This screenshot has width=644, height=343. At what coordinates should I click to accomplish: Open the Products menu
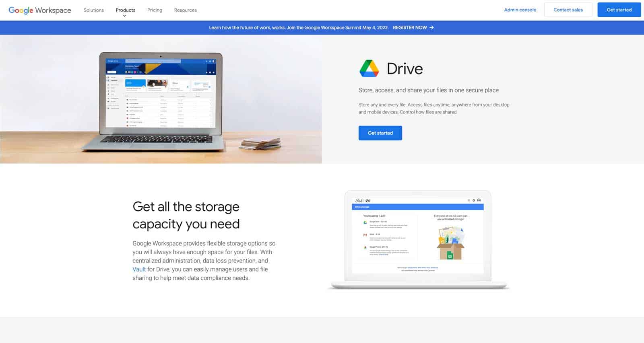[x=126, y=10]
